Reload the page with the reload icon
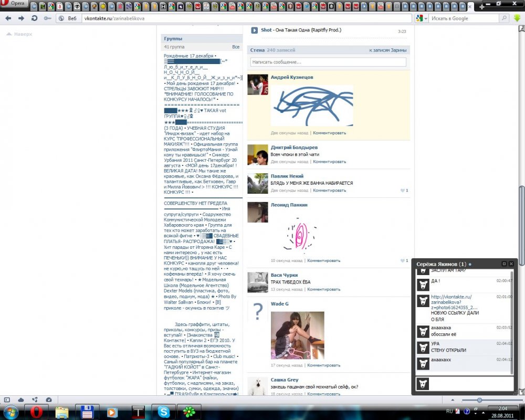Screen dimensions: 525x420 [35, 18]
